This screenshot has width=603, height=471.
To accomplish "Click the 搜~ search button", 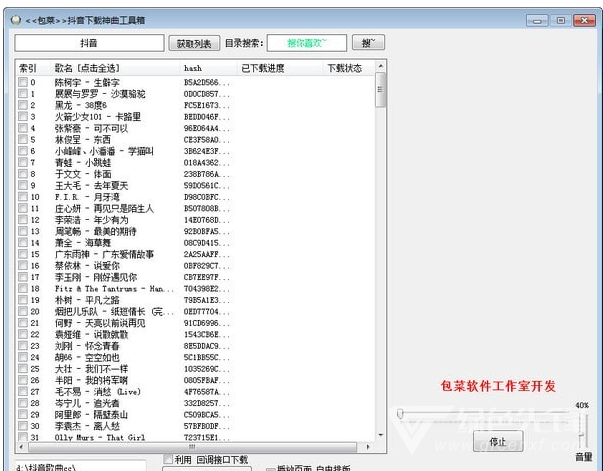I will click(368, 43).
